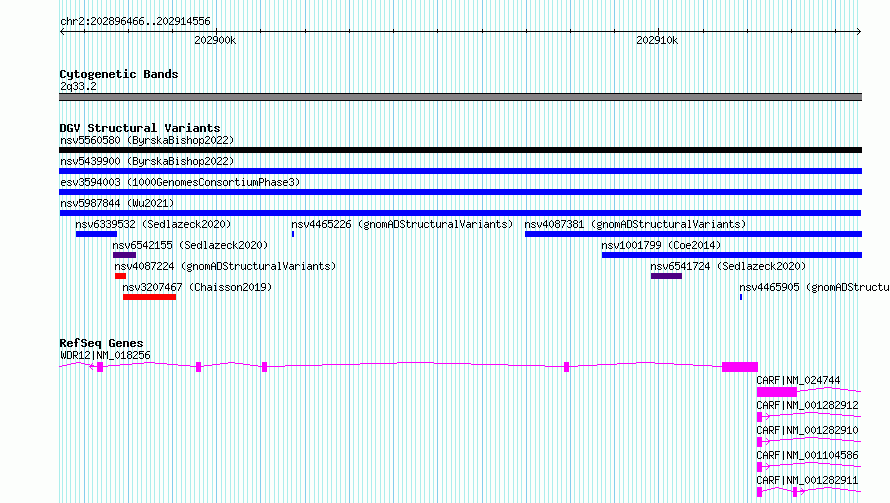Click the nsv1001799 (Coe2014) label

(x=661, y=245)
